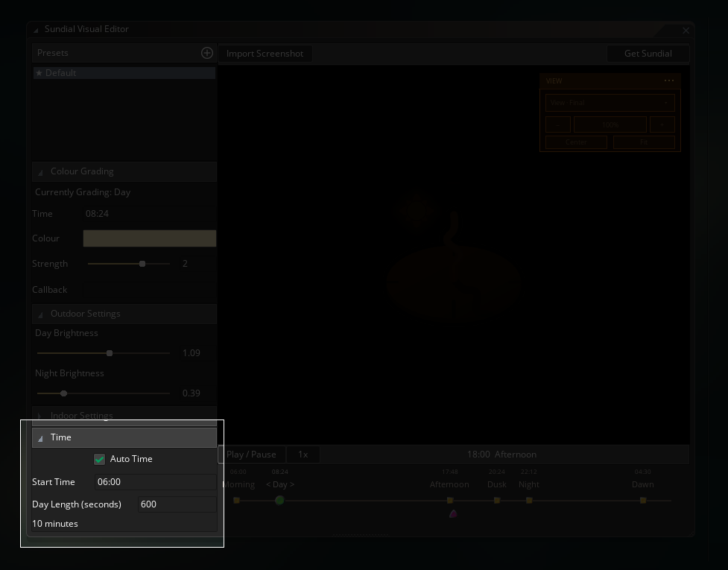Collapse the Outdoor Settings section
The width and height of the screenshot is (728, 570).
click(x=124, y=314)
